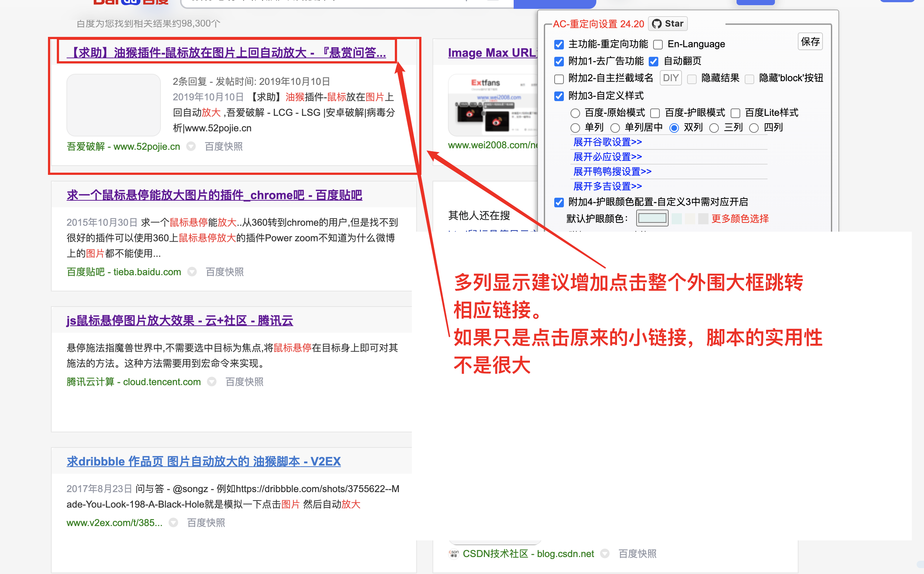924x574 pixels.
Task: Click the verification icon beside tieba.baidu.com
Action: [x=192, y=272]
